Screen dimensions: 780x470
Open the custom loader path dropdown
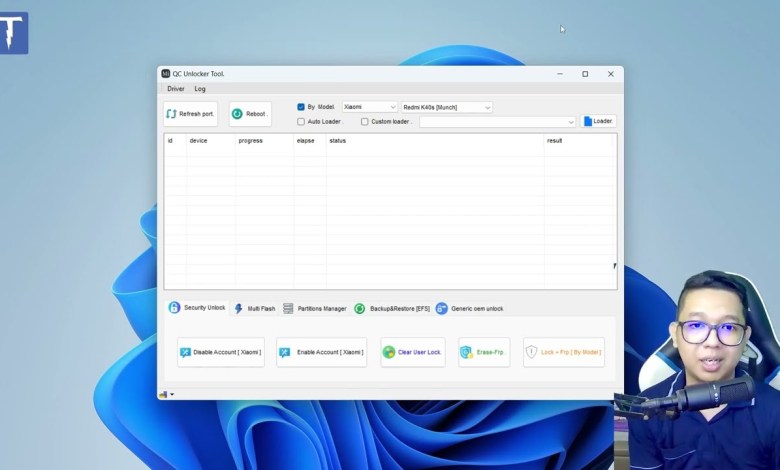571,122
